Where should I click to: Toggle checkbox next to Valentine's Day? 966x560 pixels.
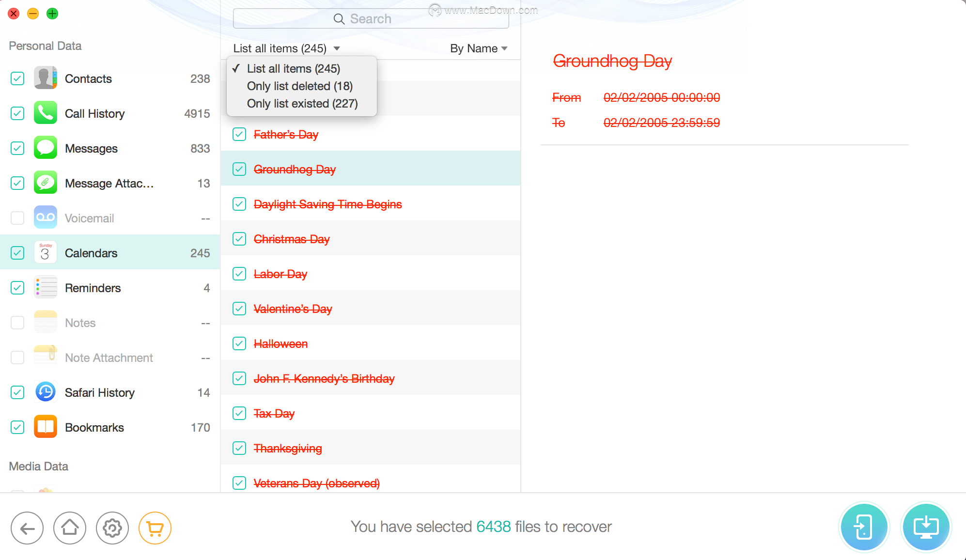(x=239, y=309)
